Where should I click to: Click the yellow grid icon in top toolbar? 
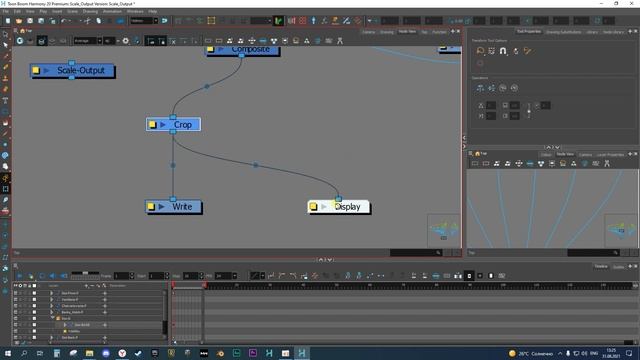coord(211,21)
